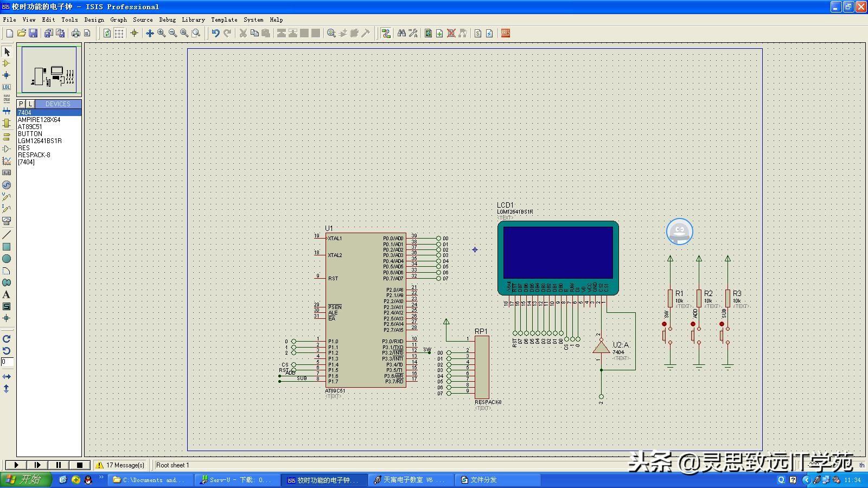The image size is (868, 488).
Task: Select the Component mode tool in the sidebar
Action: (x=7, y=63)
